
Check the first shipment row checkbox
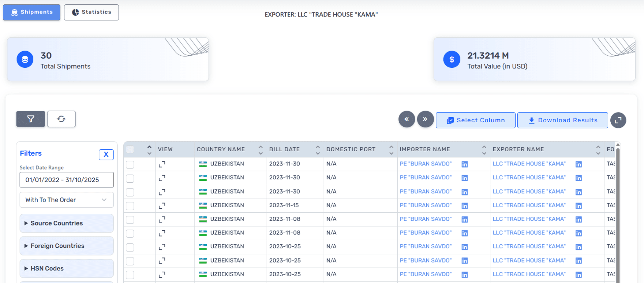130,165
